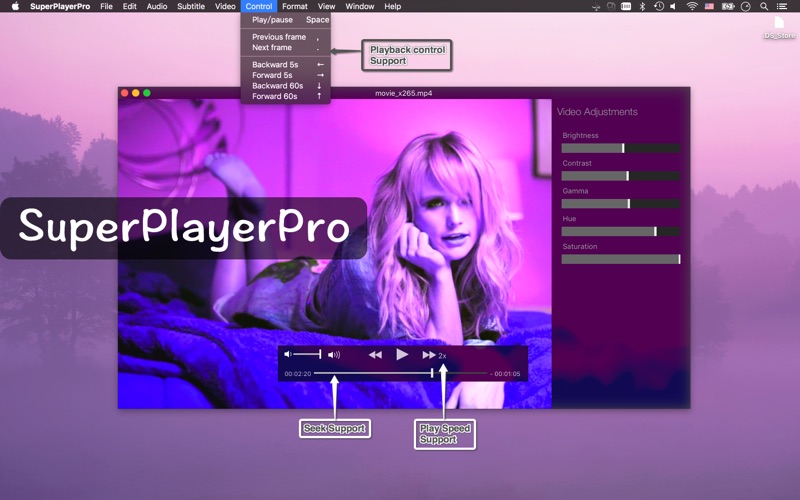Screen dimensions: 800x500
Task: Click the rewind double-arrow button
Action: point(376,355)
